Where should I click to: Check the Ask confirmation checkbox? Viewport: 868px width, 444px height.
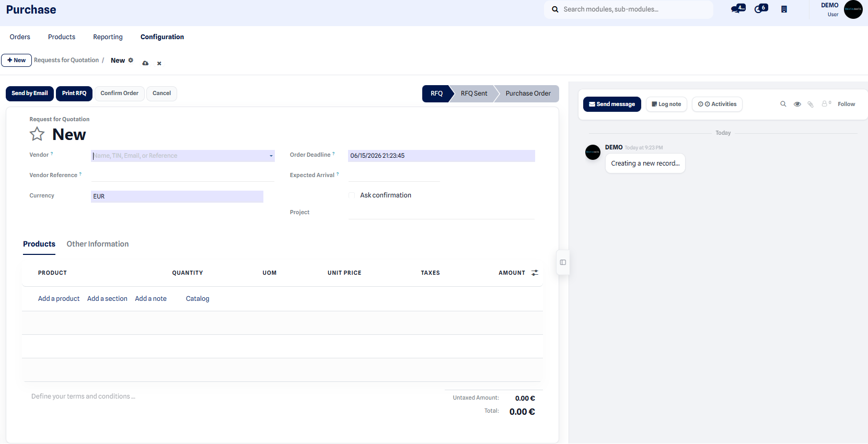click(352, 195)
